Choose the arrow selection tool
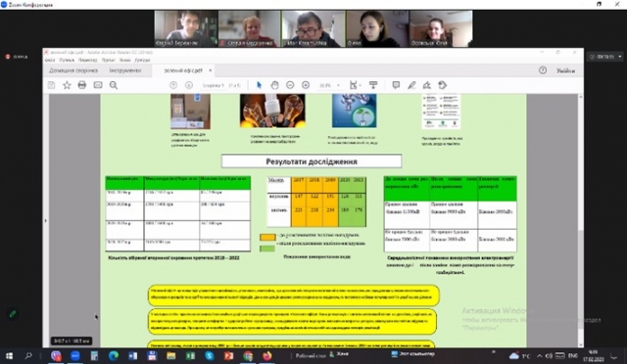627x364 pixels. [x=259, y=85]
